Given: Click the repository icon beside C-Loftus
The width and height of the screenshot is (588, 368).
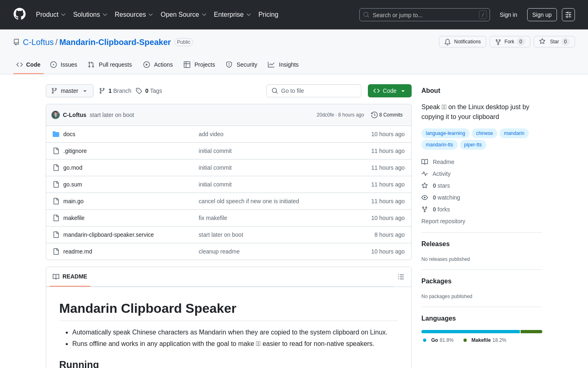Looking at the screenshot, I should (x=16, y=42).
